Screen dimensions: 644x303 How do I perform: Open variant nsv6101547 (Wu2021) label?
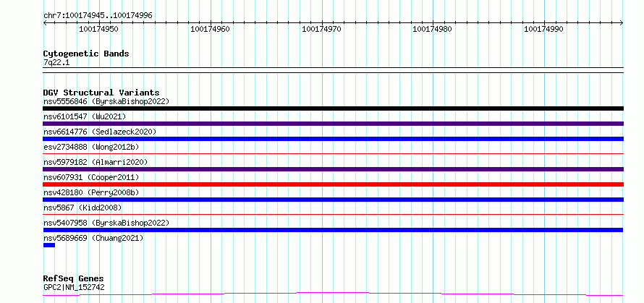[84, 116]
